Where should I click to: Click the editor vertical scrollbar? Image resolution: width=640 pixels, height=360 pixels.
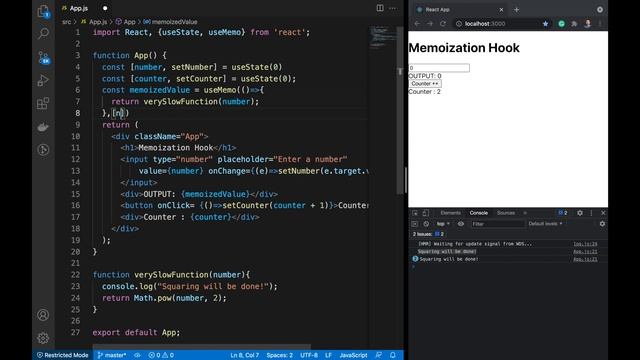tap(400, 110)
